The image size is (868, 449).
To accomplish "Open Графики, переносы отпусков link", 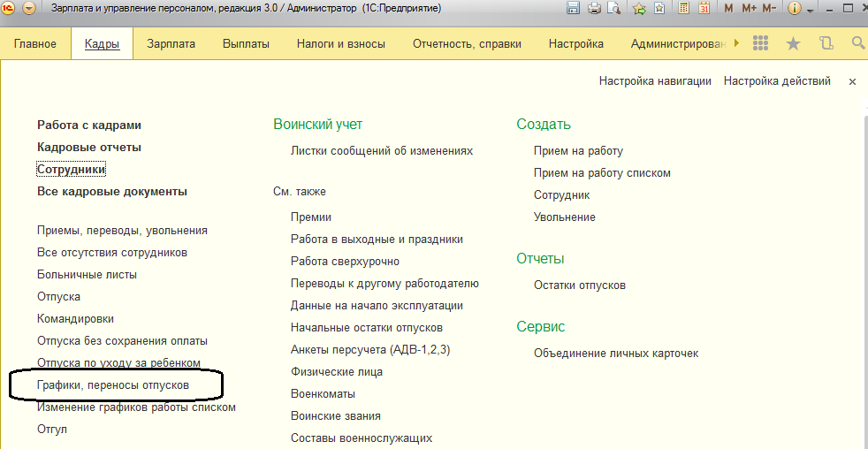I will click(x=113, y=385).
